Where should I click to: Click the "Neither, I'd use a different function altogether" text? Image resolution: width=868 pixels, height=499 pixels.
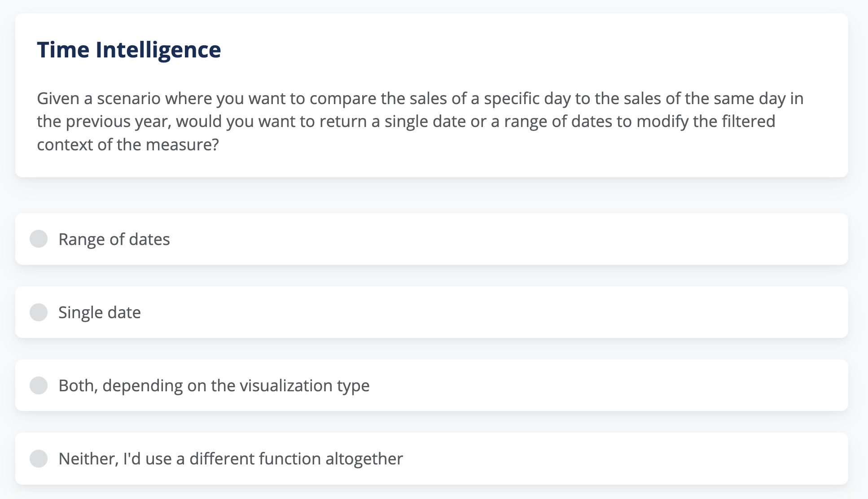(x=230, y=459)
